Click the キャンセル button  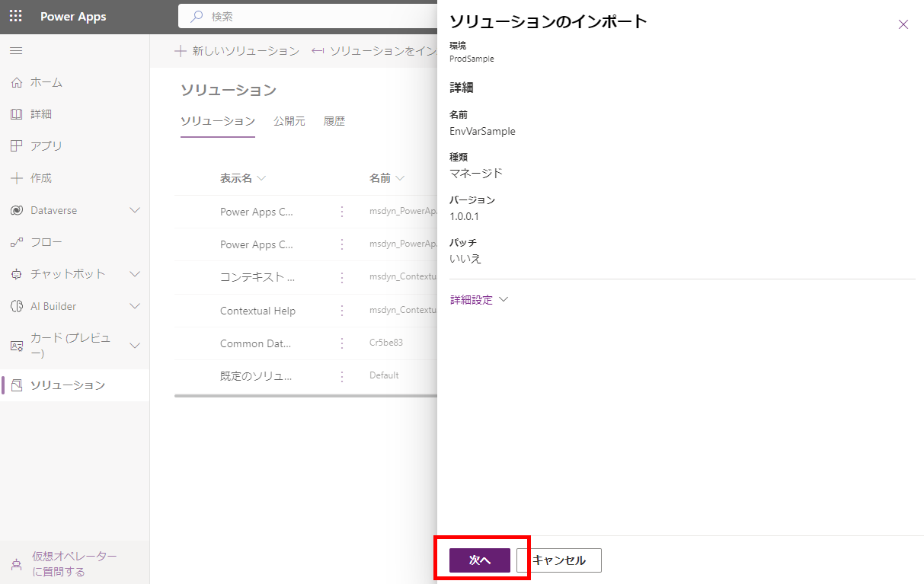click(x=559, y=560)
